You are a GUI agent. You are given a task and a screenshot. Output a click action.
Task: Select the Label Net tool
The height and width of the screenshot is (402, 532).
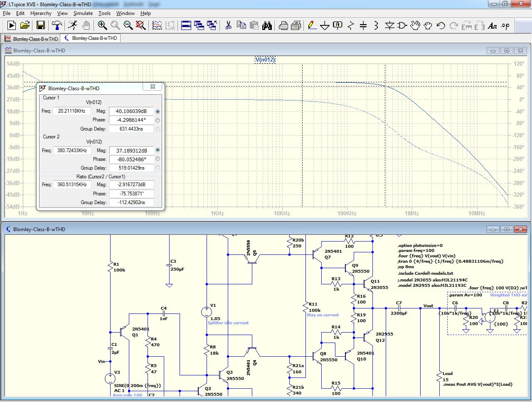pyautogui.click(x=337, y=25)
